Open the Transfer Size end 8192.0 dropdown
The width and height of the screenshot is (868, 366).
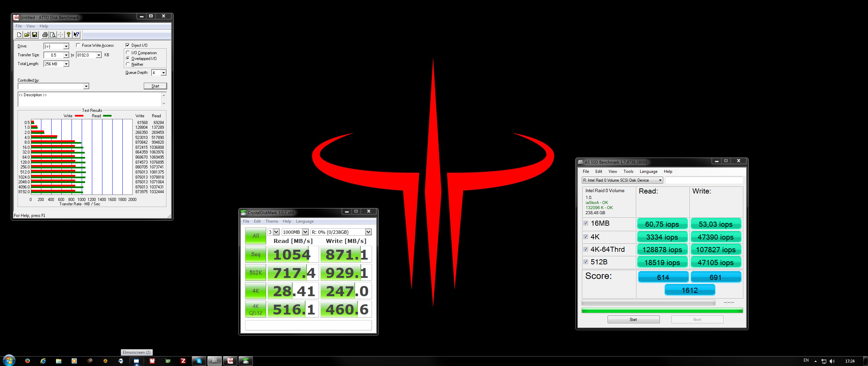99,55
